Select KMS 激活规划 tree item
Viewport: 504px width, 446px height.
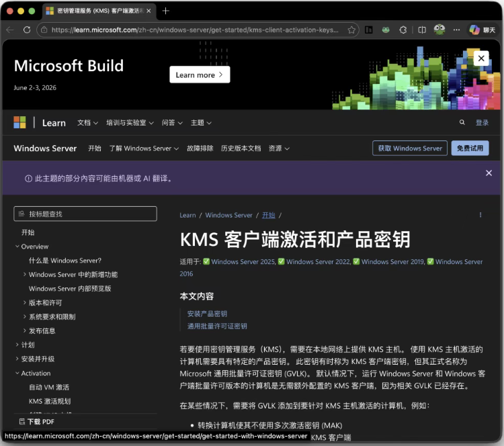50,402
